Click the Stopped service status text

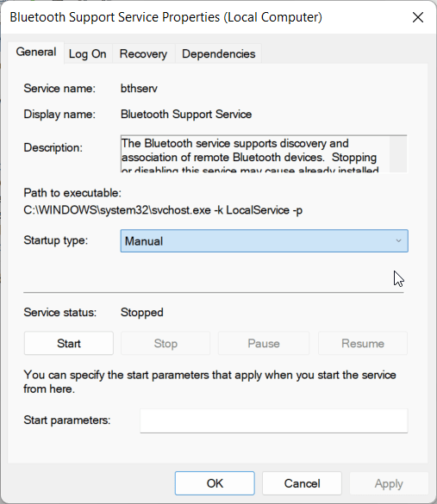click(x=142, y=313)
